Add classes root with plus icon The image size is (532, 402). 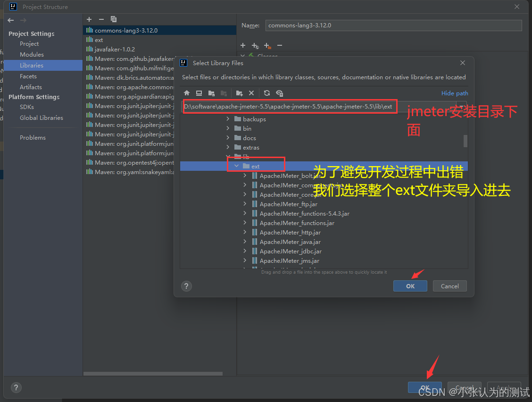point(242,45)
